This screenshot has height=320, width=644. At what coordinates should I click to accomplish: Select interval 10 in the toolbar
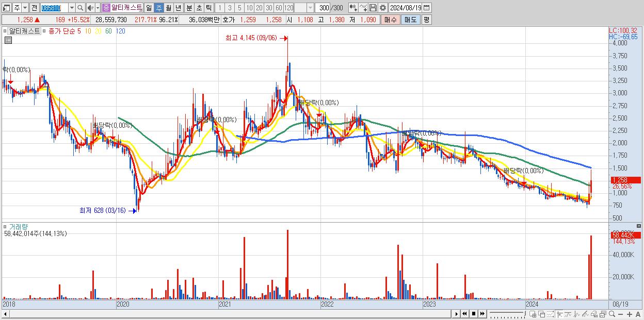(249, 8)
